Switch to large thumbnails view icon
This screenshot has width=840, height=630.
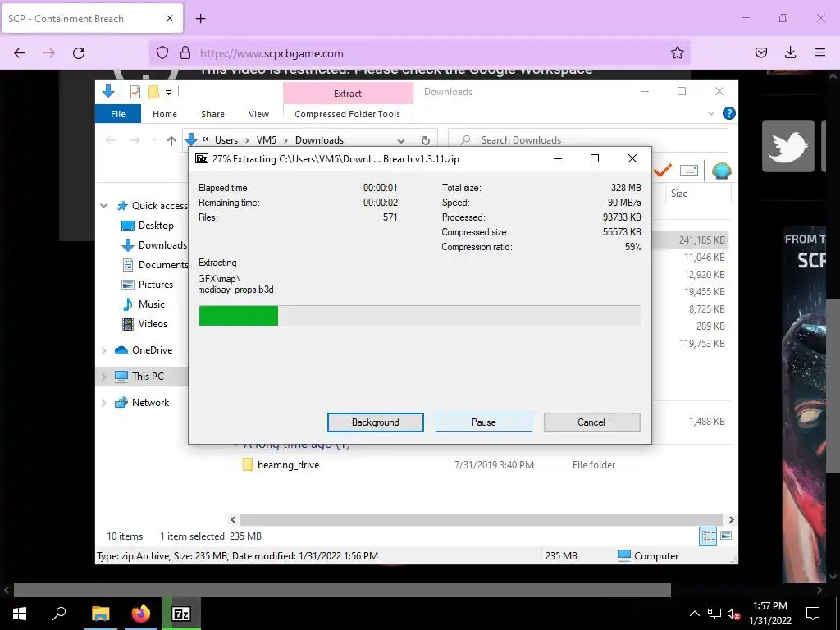tap(726, 536)
